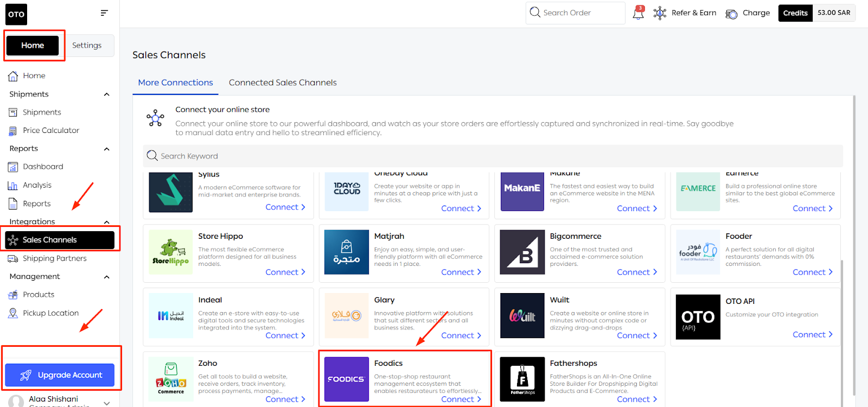The width and height of the screenshot is (868, 407).
Task: Click the Shipping Partners truck icon
Action: coord(13,259)
